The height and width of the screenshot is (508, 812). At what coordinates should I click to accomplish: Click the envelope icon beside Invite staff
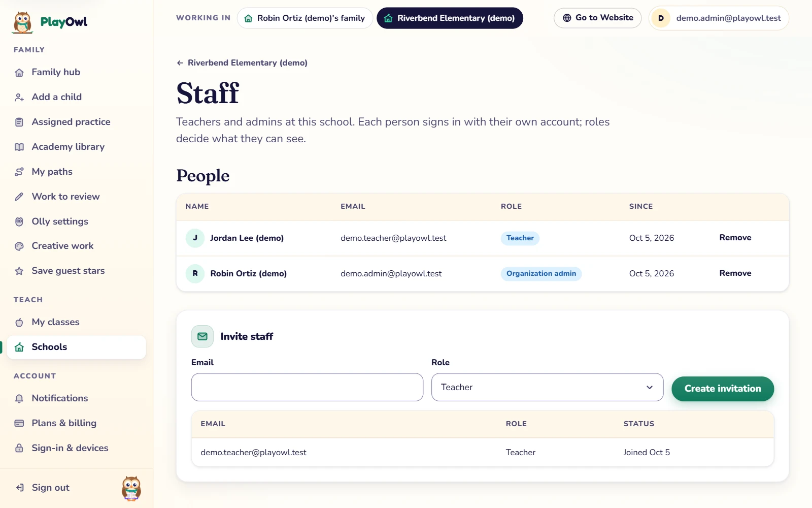click(202, 336)
